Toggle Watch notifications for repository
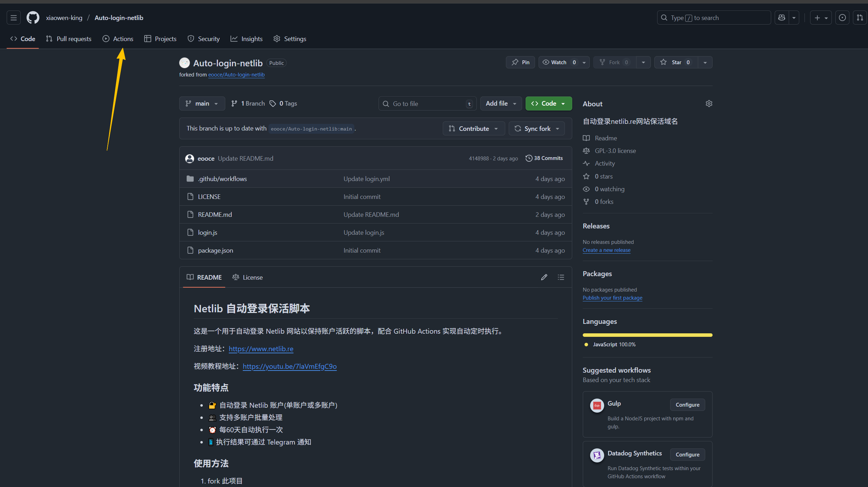 coord(559,62)
